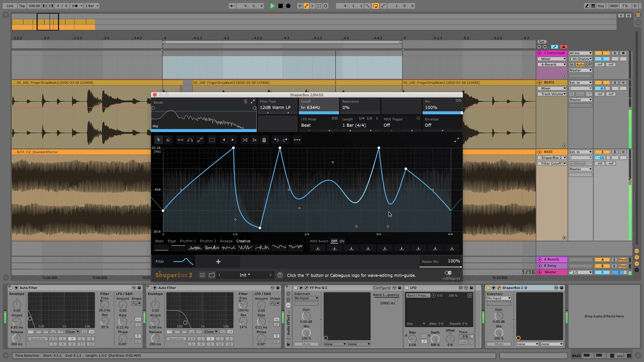Turn MIDI Switch OFF
644x362 pixels.
pos(334,241)
